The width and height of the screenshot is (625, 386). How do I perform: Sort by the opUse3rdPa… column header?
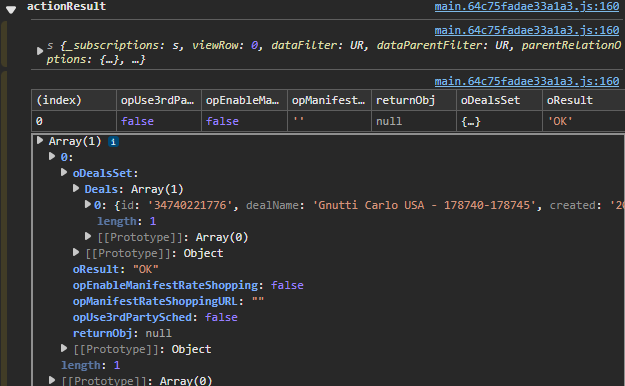point(159,100)
